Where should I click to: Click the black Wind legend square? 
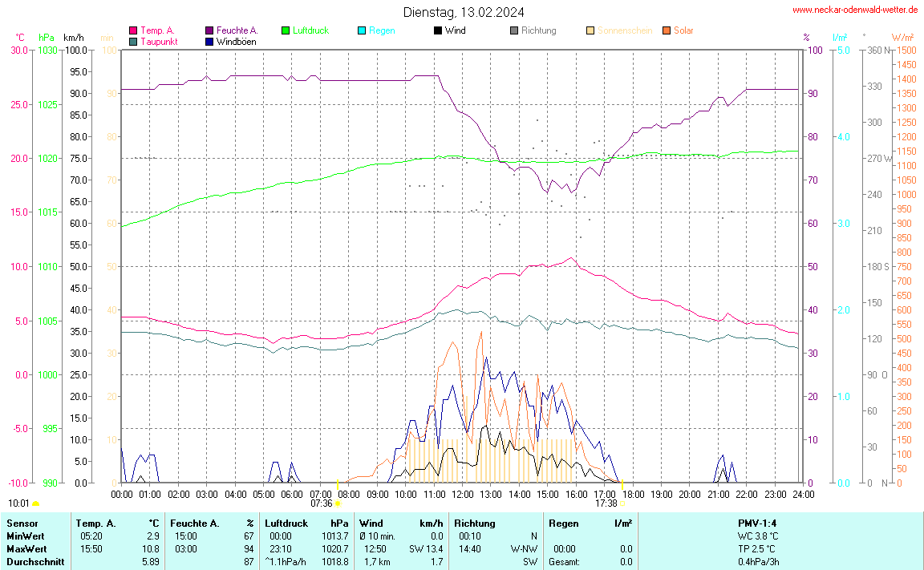(437, 30)
